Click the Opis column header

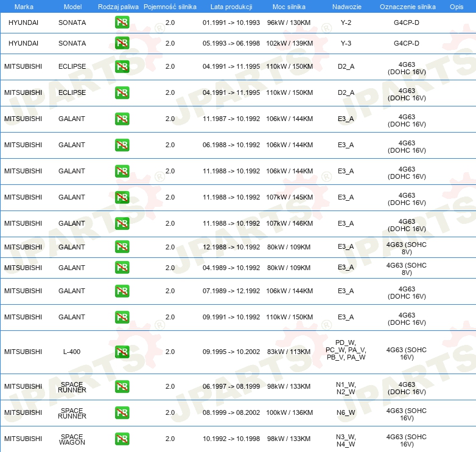coord(456,6)
